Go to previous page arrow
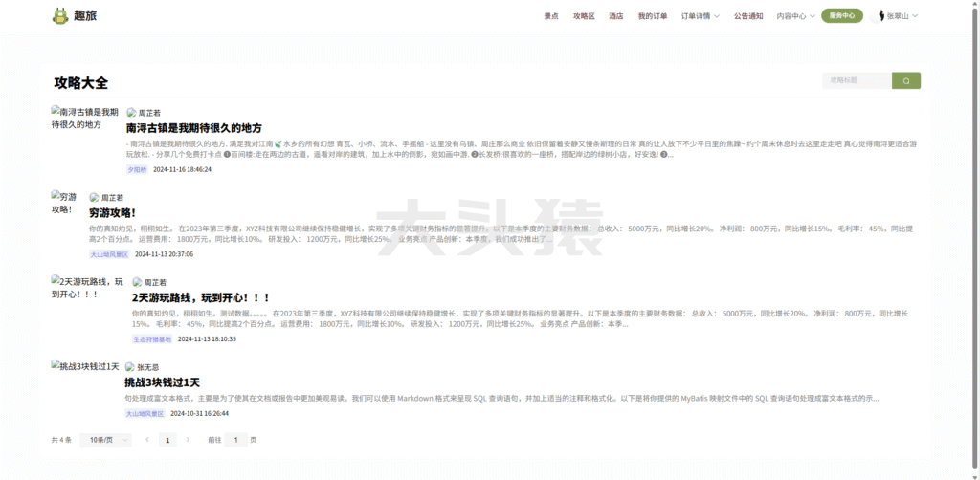Screen dimensions: 980x480 pos(147,440)
